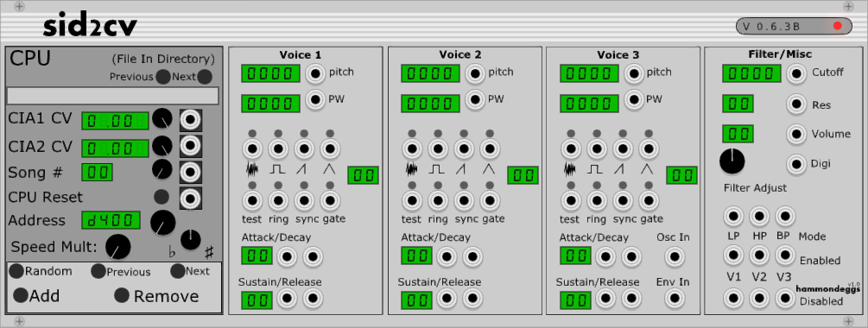Screen dimensions: 868x328
Task: Click the Filter Cutoff output jack
Action: click(x=796, y=73)
